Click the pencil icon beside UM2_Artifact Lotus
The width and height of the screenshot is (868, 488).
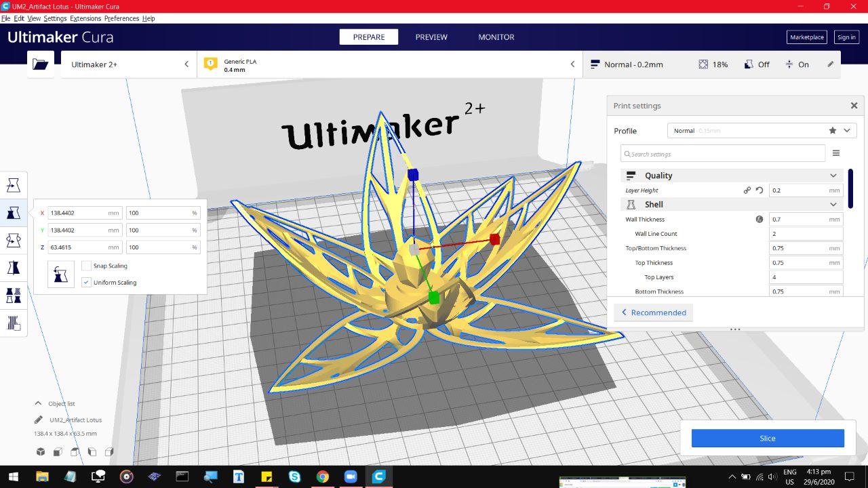click(x=39, y=420)
